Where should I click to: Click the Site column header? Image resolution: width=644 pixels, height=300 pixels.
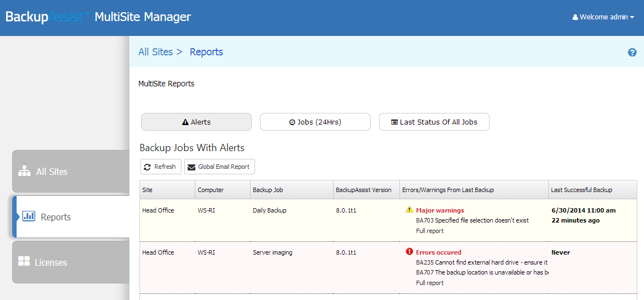click(167, 190)
